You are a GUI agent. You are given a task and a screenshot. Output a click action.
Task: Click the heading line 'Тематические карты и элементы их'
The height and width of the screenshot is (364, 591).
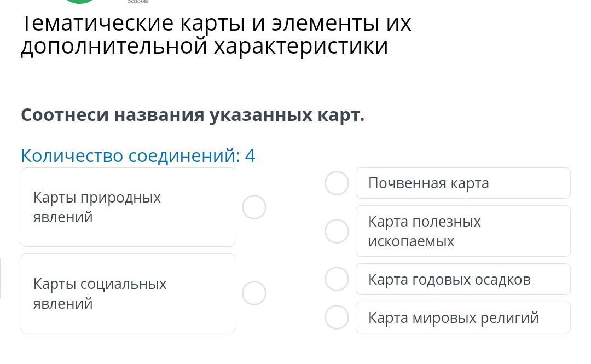click(x=217, y=24)
